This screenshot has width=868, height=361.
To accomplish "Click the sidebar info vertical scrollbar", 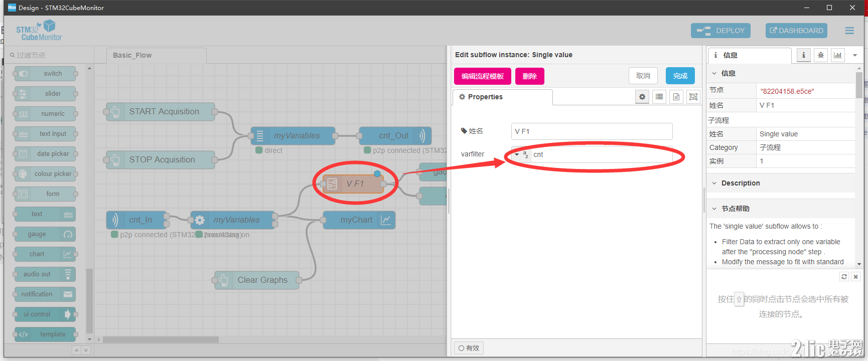I will [x=859, y=85].
